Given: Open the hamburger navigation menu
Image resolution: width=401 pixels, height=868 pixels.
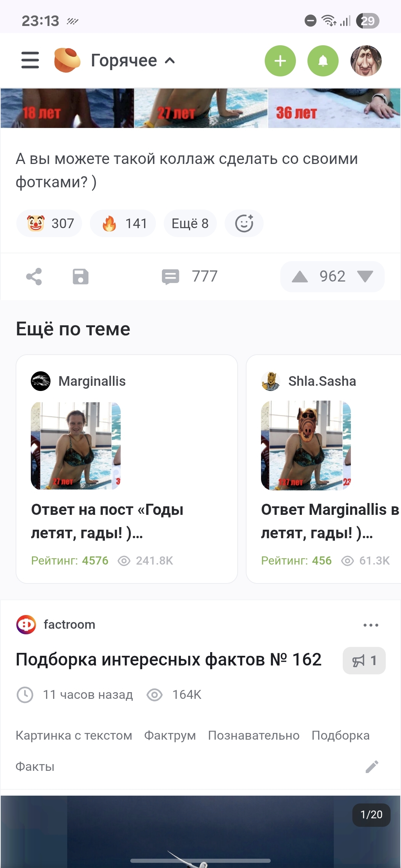Looking at the screenshot, I should coord(30,60).
